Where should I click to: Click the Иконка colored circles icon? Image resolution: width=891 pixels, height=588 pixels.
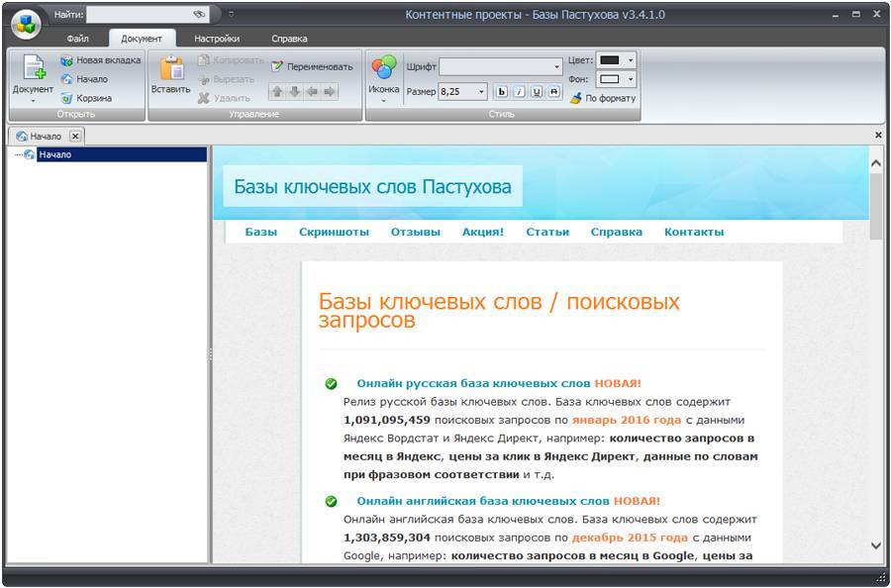click(x=384, y=67)
